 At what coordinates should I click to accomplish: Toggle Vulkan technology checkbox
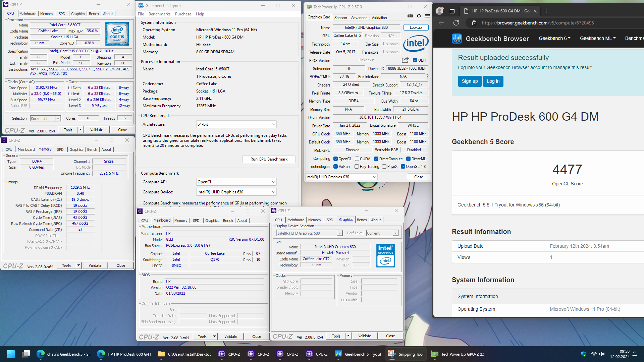(x=335, y=167)
